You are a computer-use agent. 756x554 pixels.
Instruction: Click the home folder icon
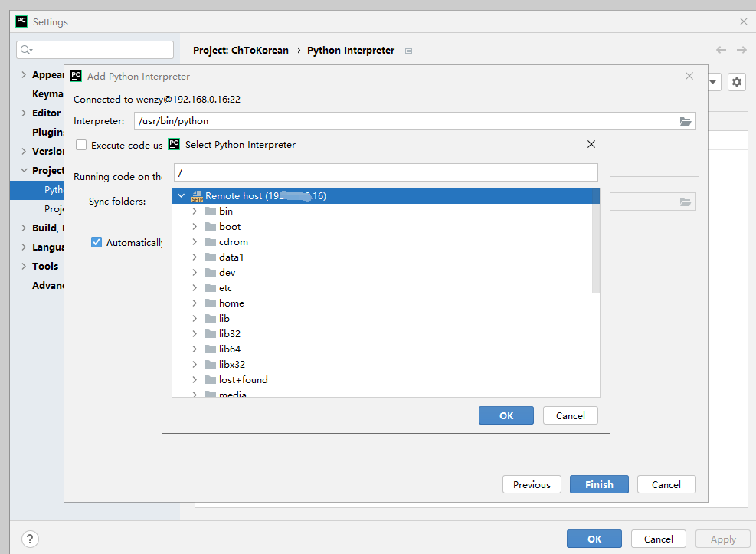[210, 303]
